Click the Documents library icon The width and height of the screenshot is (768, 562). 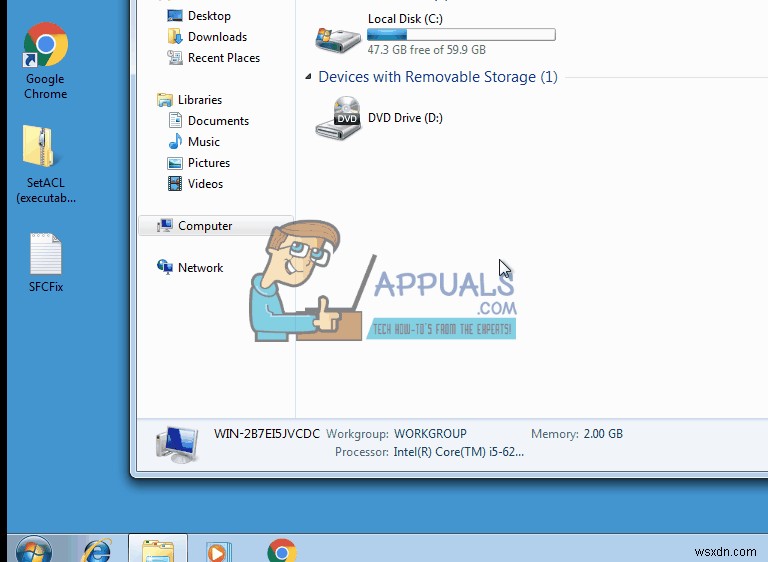(x=175, y=121)
